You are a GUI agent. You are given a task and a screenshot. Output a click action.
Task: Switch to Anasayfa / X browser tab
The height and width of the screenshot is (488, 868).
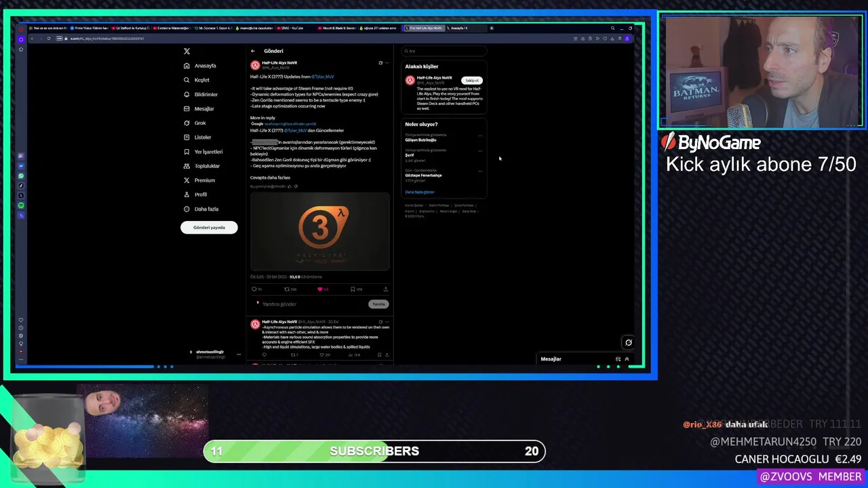click(465, 28)
